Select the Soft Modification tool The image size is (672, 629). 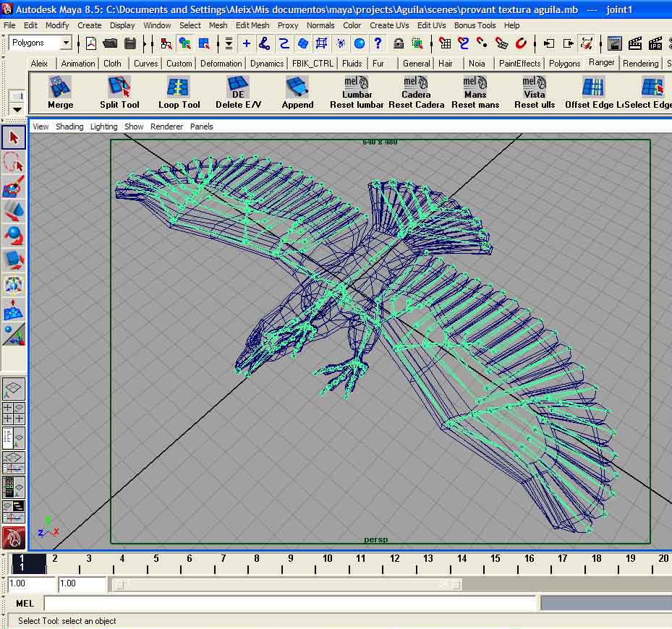14,309
